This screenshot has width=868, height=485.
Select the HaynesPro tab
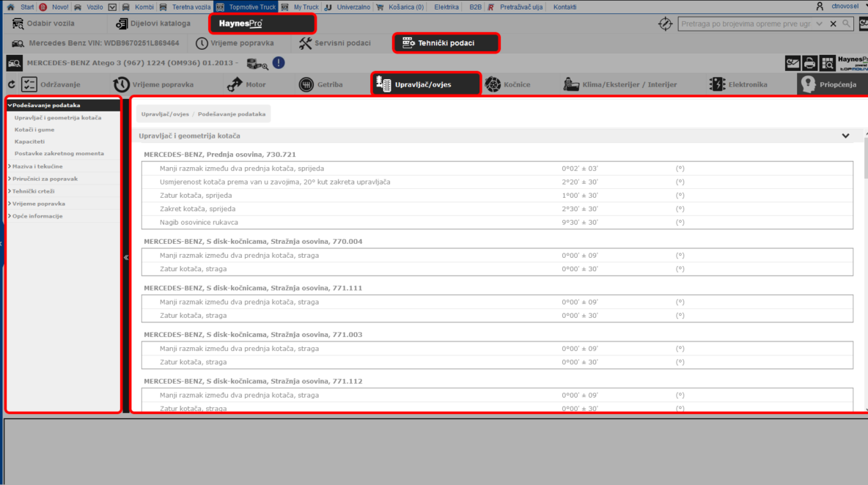click(262, 23)
